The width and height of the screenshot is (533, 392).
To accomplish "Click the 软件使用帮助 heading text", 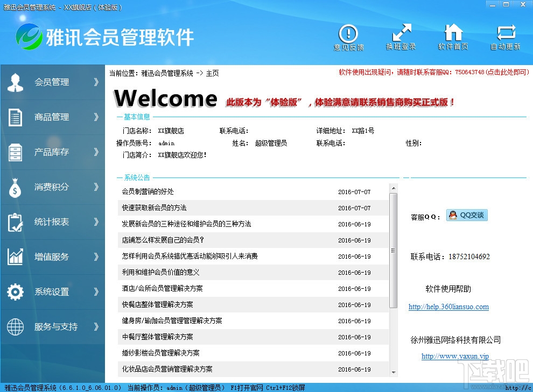I will (448, 289).
